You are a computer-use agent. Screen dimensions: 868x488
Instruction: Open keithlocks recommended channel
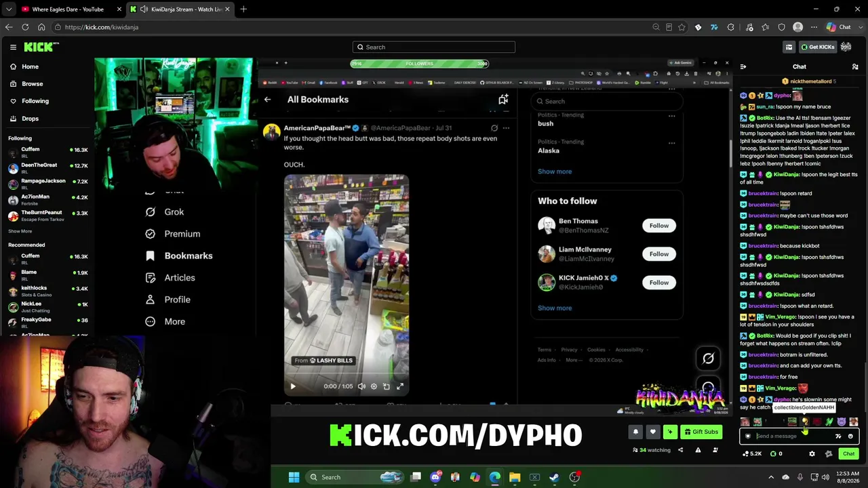47,290
